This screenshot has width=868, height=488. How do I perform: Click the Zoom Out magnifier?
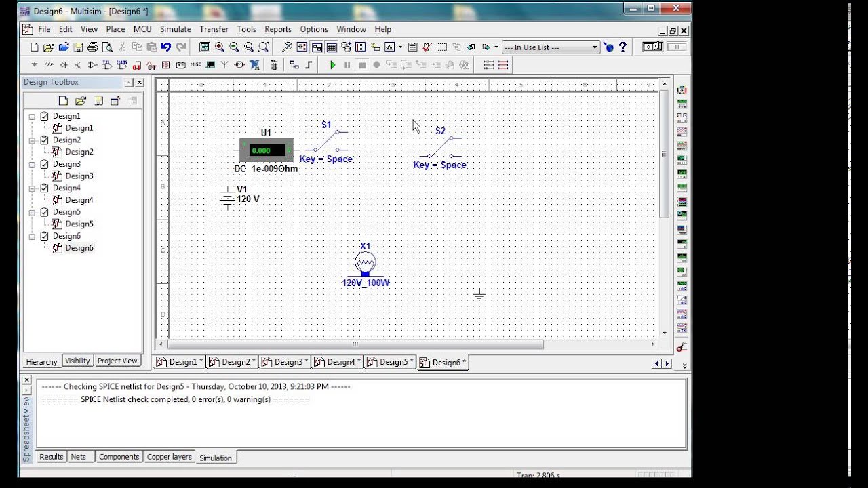coord(234,47)
